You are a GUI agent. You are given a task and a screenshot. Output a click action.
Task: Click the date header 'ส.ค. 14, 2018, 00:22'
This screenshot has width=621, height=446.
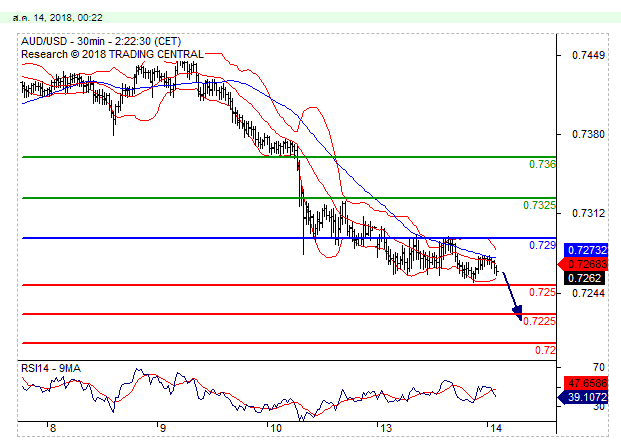tap(57, 18)
